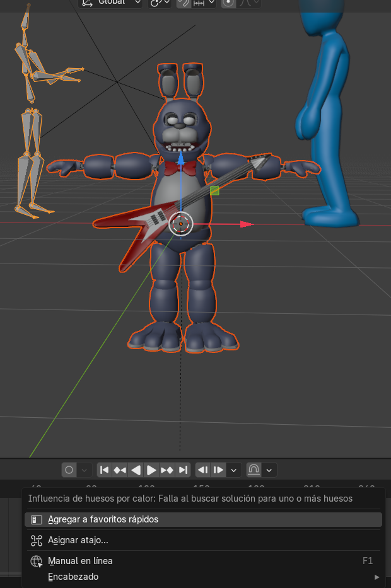Jump to the last frame
The image size is (391, 588).
click(183, 470)
